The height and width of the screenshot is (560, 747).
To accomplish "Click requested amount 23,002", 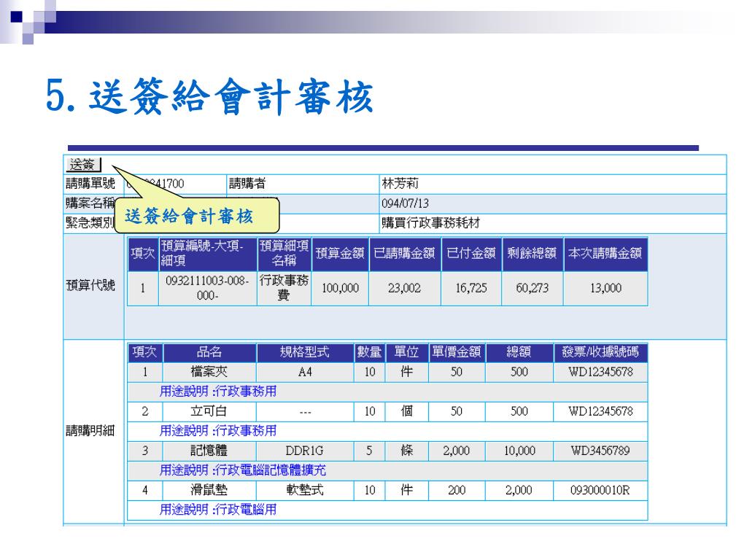I will click(404, 288).
